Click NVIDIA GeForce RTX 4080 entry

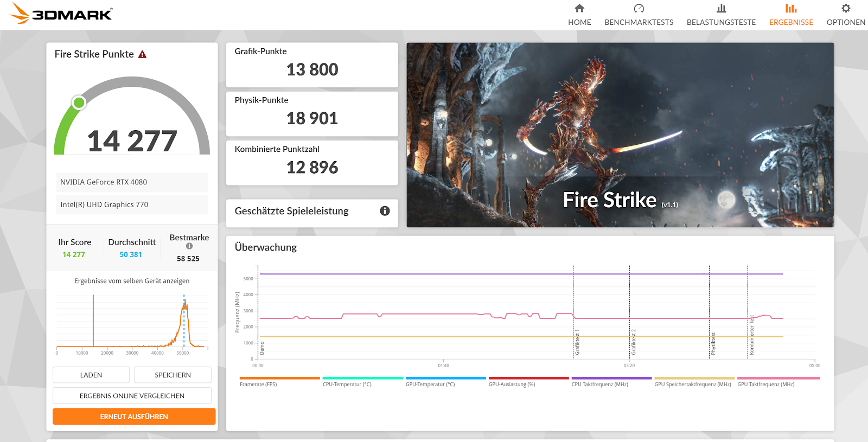132,182
